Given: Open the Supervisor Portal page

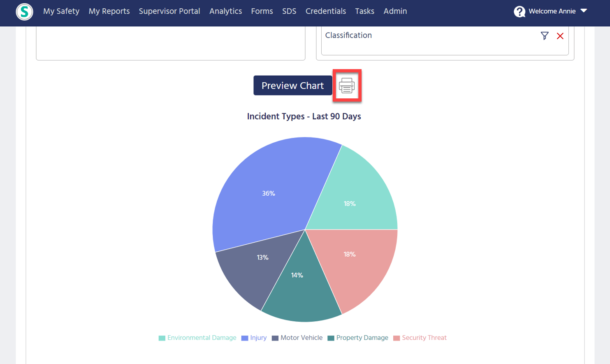Looking at the screenshot, I should pos(169,12).
